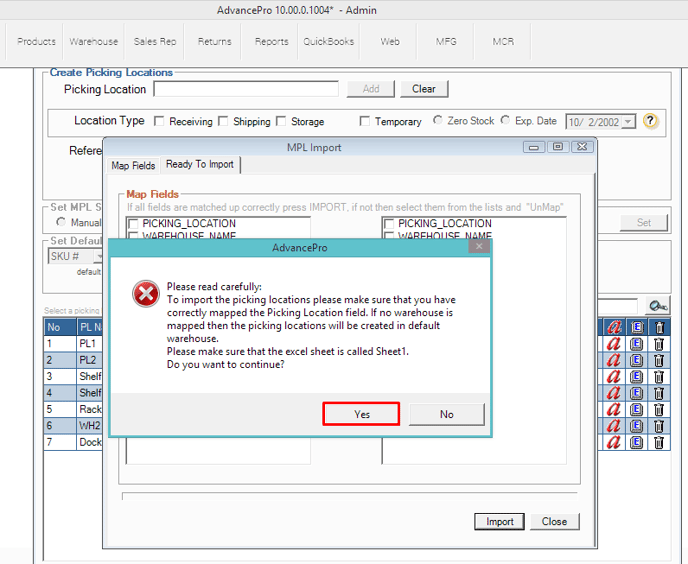Click the trash icon in the last grid row
This screenshot has width=688, height=564.
point(659,441)
